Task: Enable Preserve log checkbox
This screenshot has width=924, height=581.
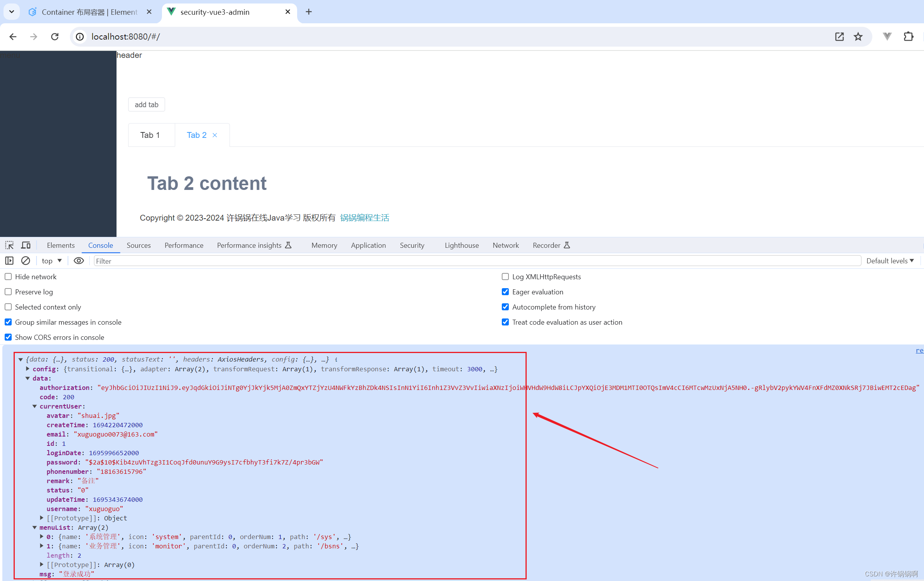Action: [x=8, y=292]
